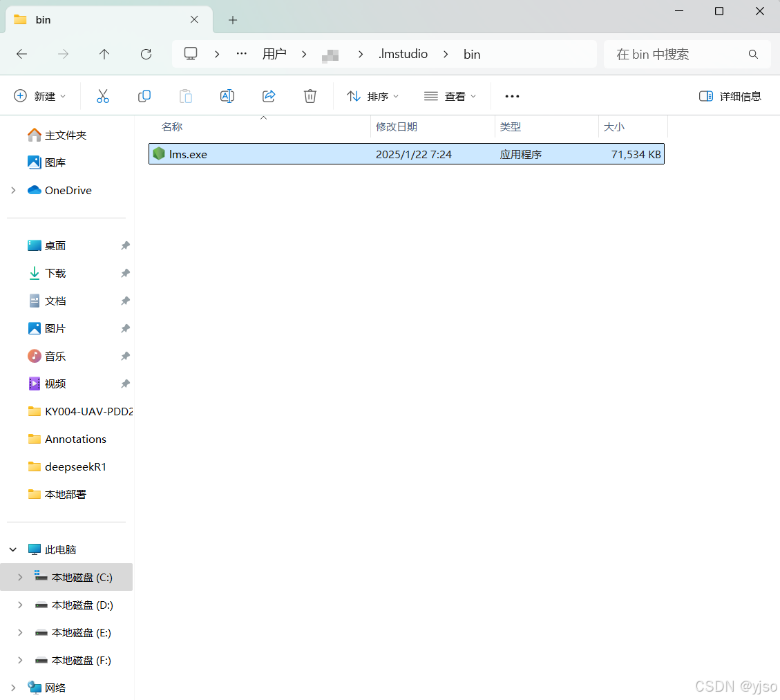
Task: Expand the 本地磁盘 (D:) node
Action: pos(21,605)
